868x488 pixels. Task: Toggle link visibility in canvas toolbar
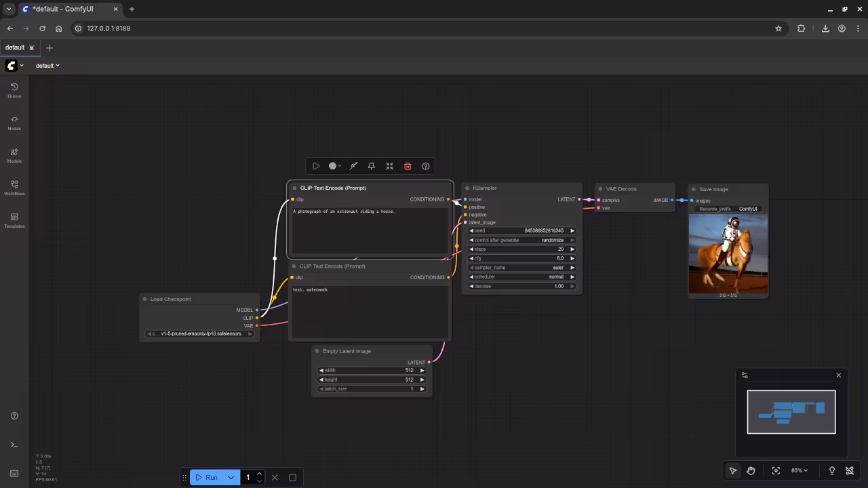[850, 470]
